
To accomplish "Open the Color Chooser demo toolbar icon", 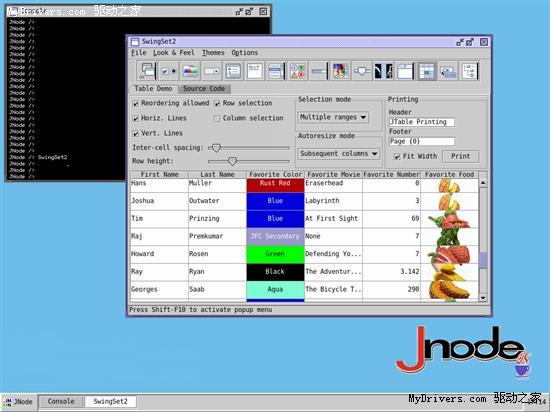I will [x=190, y=71].
